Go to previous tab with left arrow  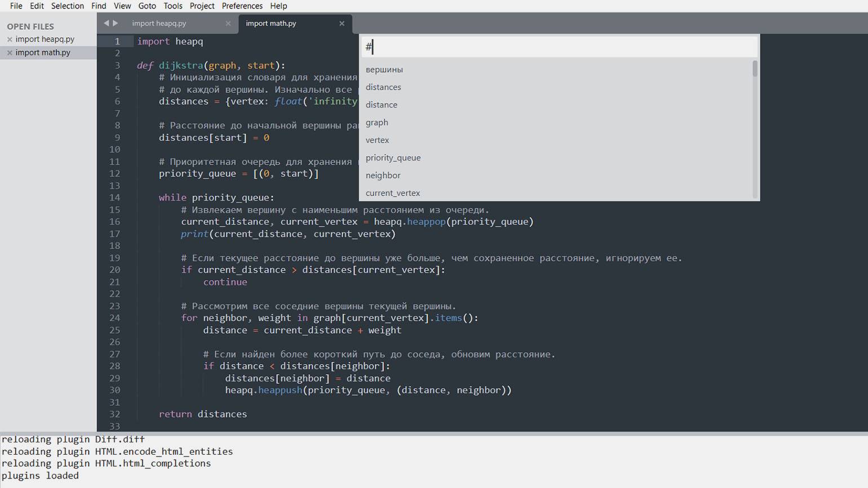coord(106,23)
